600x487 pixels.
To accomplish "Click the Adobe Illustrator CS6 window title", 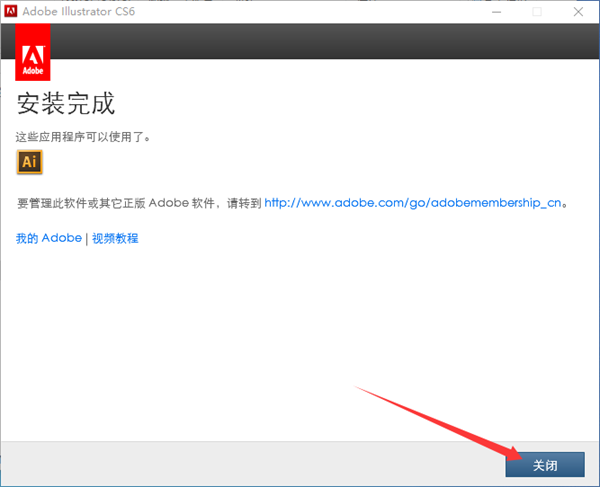I will tap(79, 11).
